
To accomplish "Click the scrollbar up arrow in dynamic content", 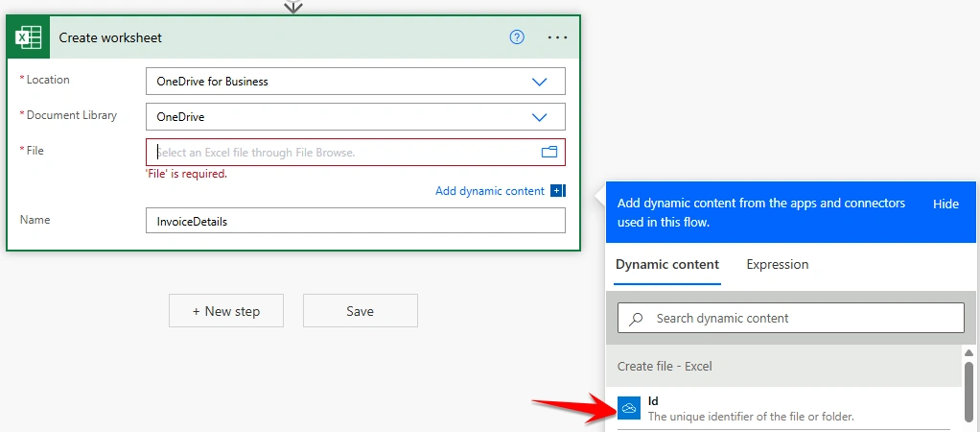I will [x=968, y=353].
